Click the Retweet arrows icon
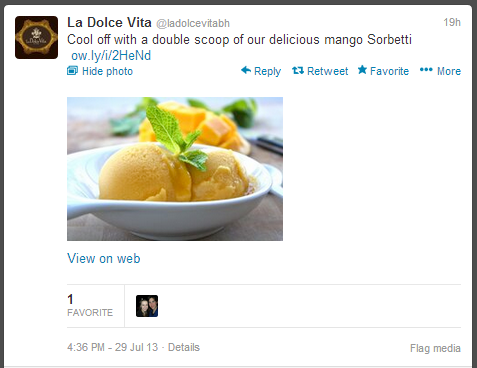This screenshot has height=368, width=477. tap(298, 70)
